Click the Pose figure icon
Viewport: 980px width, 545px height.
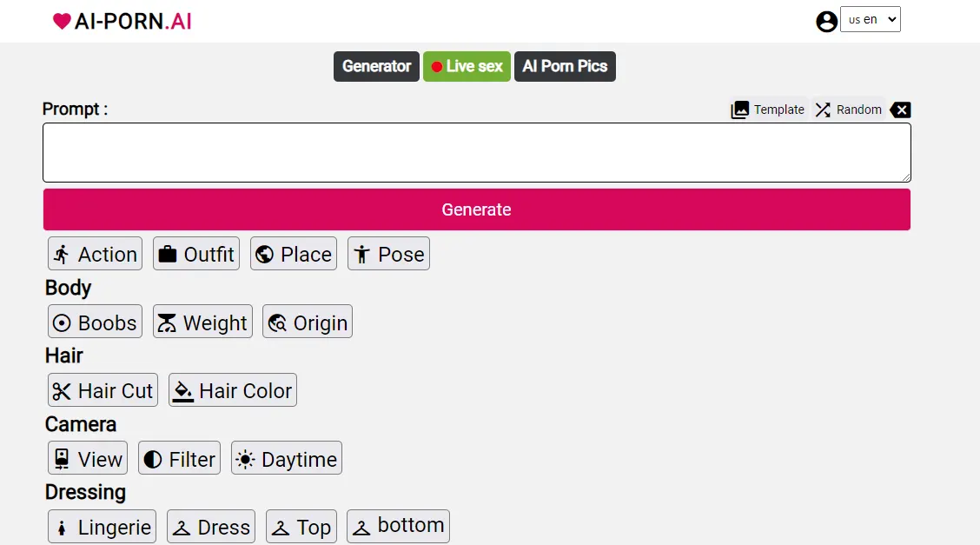tap(361, 254)
